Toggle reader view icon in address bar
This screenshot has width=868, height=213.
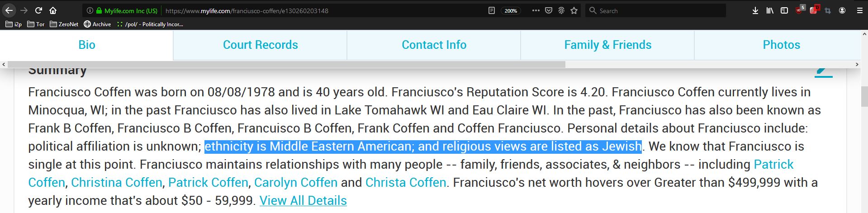pyautogui.click(x=492, y=10)
